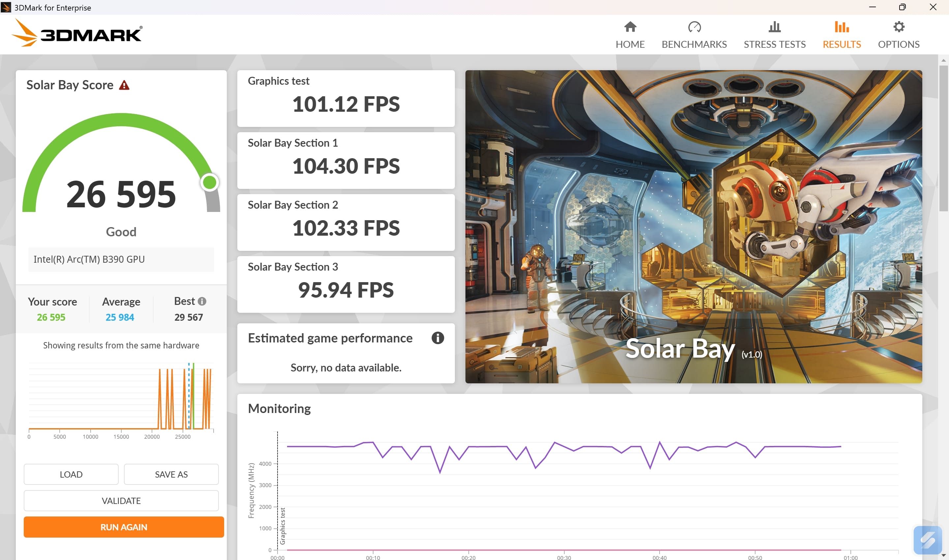949x560 pixels.
Task: Click the Estimated game performance info icon
Action: pos(437,338)
